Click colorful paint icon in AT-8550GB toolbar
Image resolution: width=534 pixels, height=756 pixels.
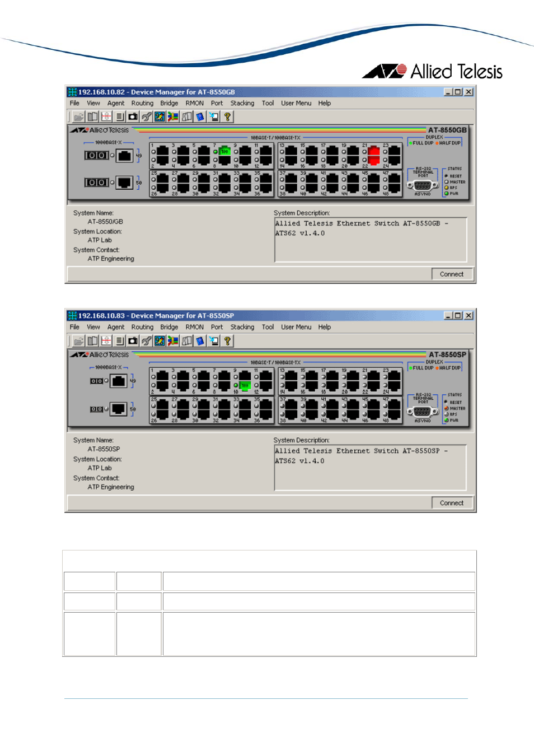[160, 116]
